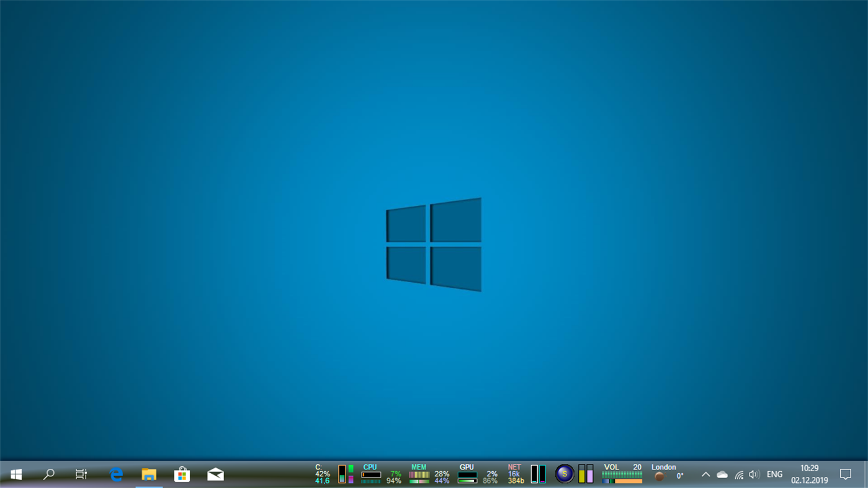Open the speaker volume tray icon

pos(754,474)
